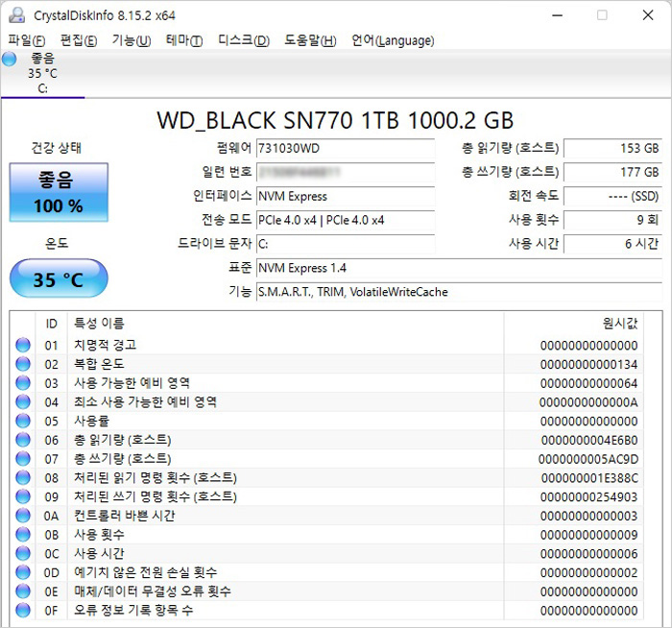
Task: Open the 기능(U) menu
Action: click(132, 40)
